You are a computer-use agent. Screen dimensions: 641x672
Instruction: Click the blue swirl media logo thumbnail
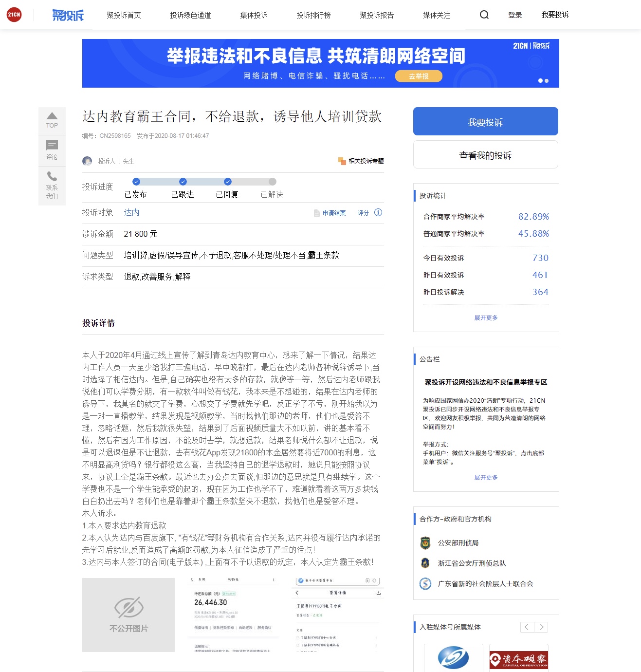tap(454, 658)
